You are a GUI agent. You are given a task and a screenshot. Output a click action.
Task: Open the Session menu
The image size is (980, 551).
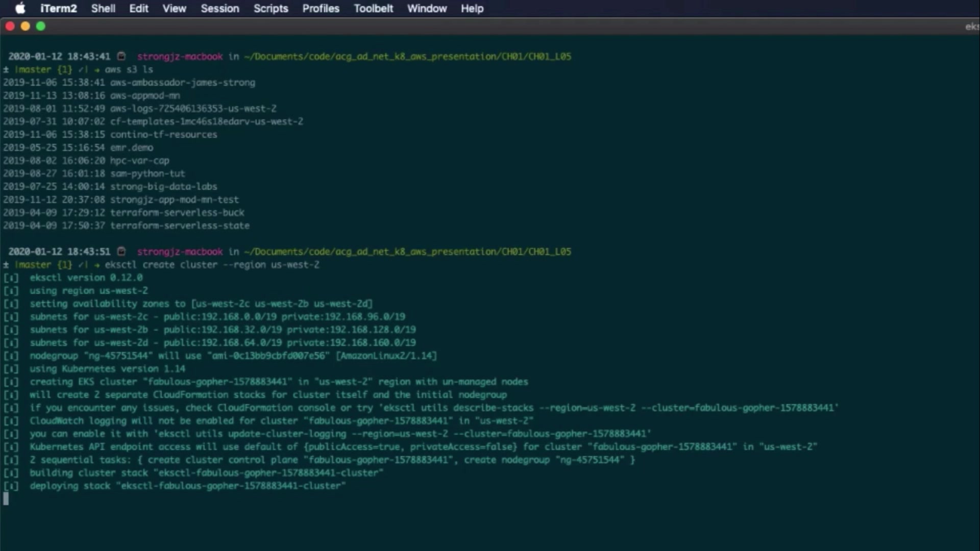(219, 8)
